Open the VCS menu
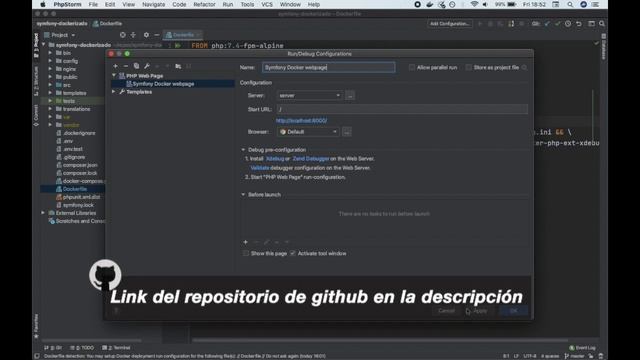Viewport: 640px width, 360px height. tap(267, 4)
